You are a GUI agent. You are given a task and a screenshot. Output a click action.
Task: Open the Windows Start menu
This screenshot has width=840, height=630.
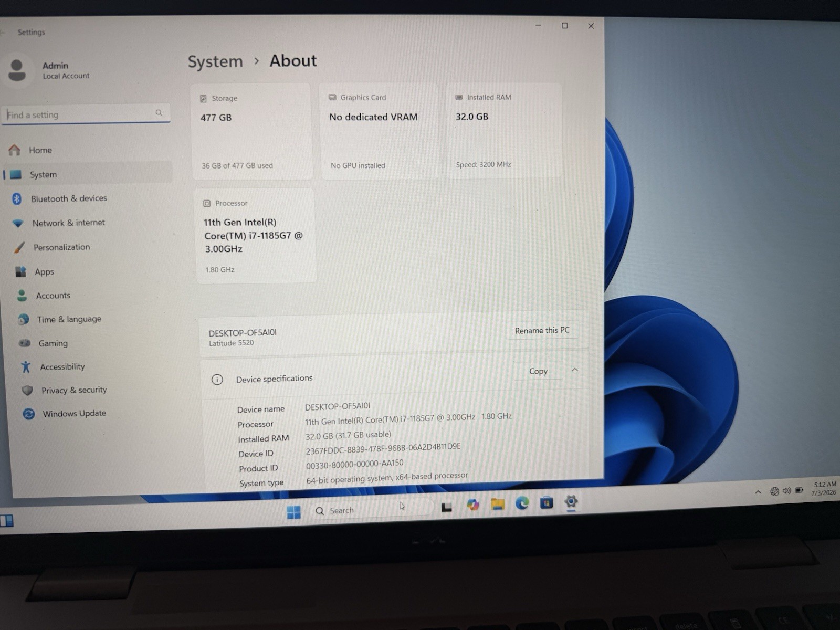[294, 512]
